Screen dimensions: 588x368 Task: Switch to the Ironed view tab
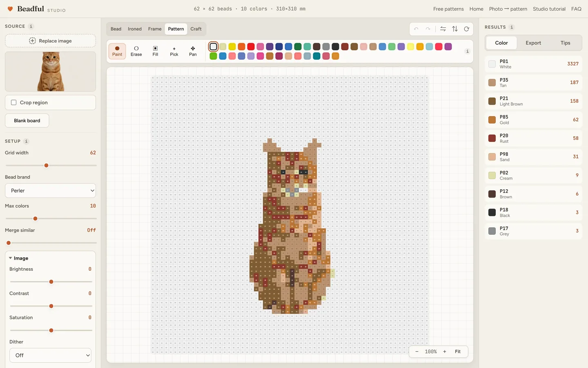(x=135, y=29)
